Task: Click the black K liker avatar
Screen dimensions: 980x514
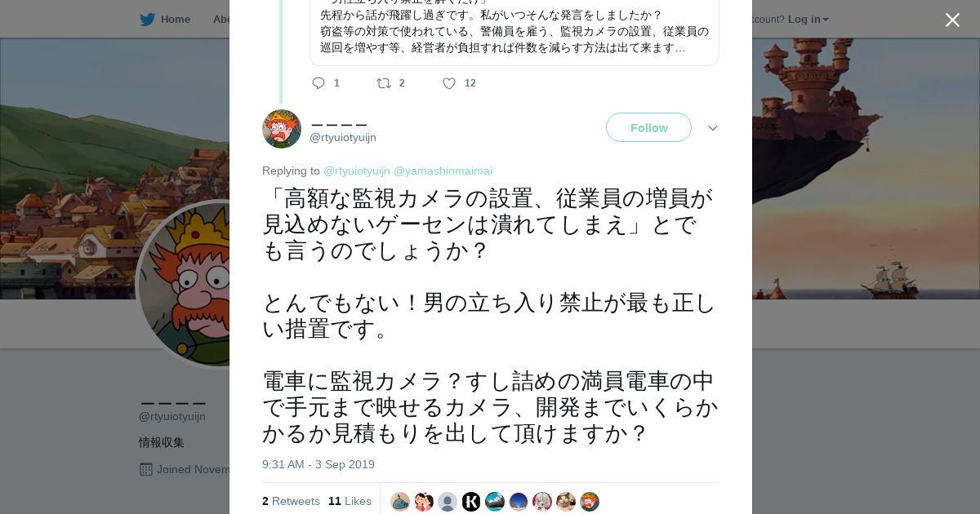Action: (471, 502)
